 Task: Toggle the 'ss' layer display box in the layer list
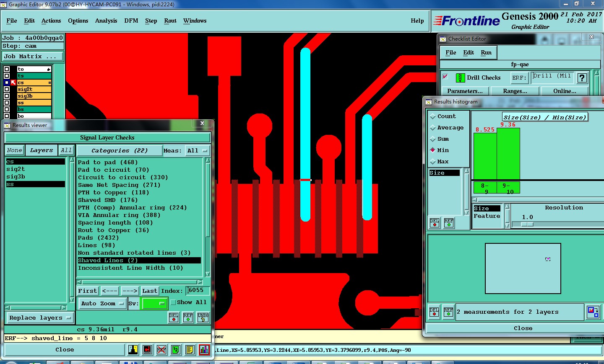click(x=6, y=103)
